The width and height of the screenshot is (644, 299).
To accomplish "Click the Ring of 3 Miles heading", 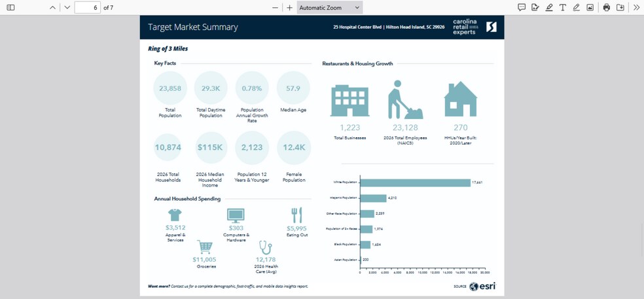I will pos(168,48).
